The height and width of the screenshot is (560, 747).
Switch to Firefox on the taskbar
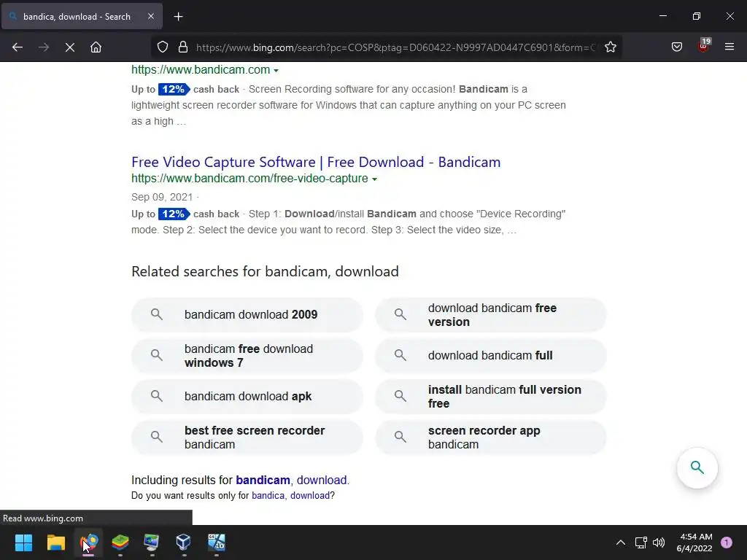coord(88,542)
